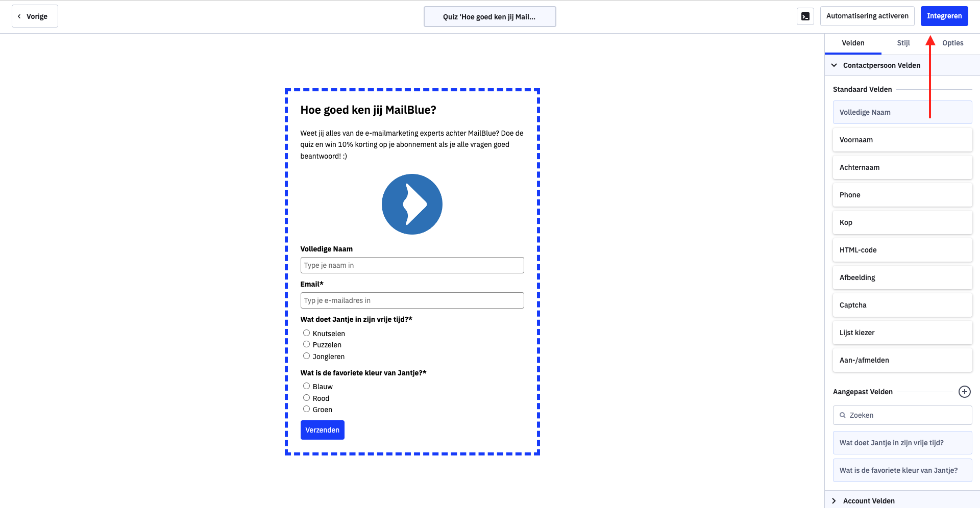
Task: Select the Groen radio option
Action: click(x=306, y=409)
